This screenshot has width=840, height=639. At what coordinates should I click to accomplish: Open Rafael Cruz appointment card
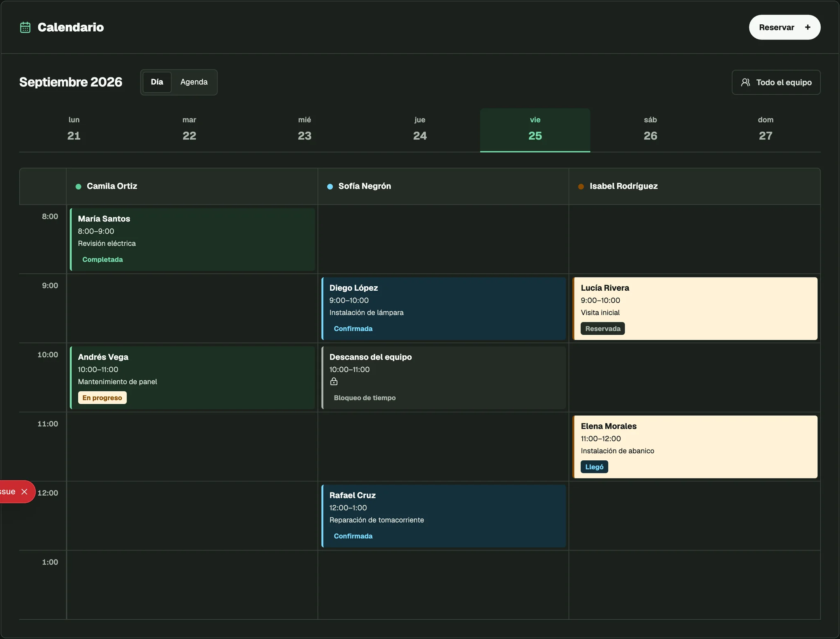[443, 516]
